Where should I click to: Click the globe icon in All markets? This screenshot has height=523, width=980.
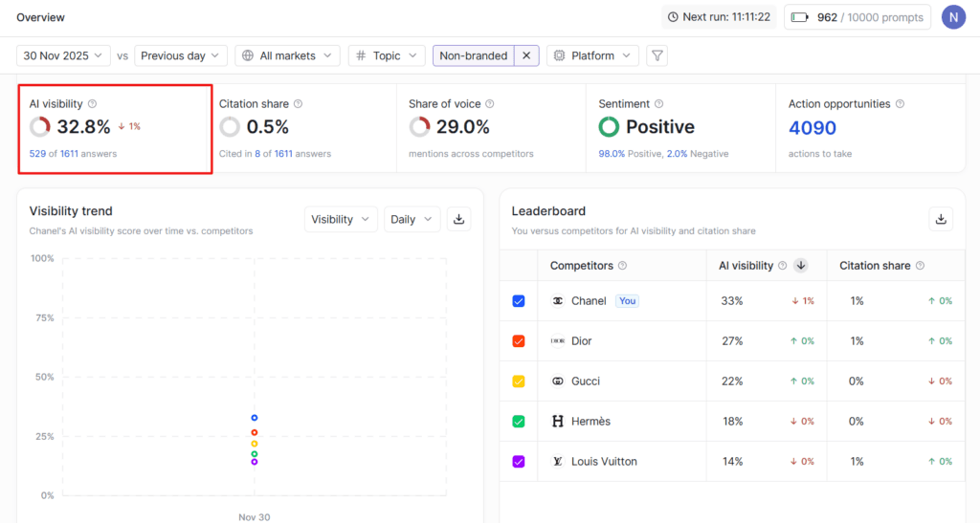(x=248, y=55)
